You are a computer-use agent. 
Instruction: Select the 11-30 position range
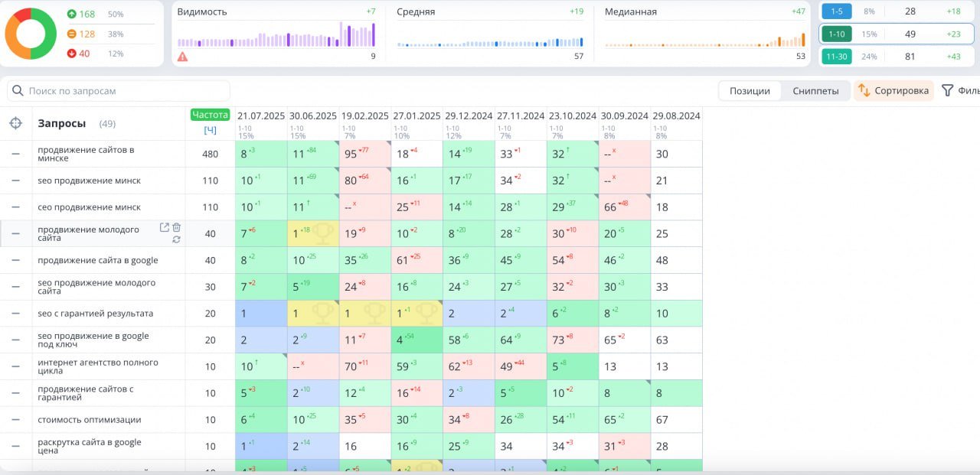pyautogui.click(x=837, y=56)
